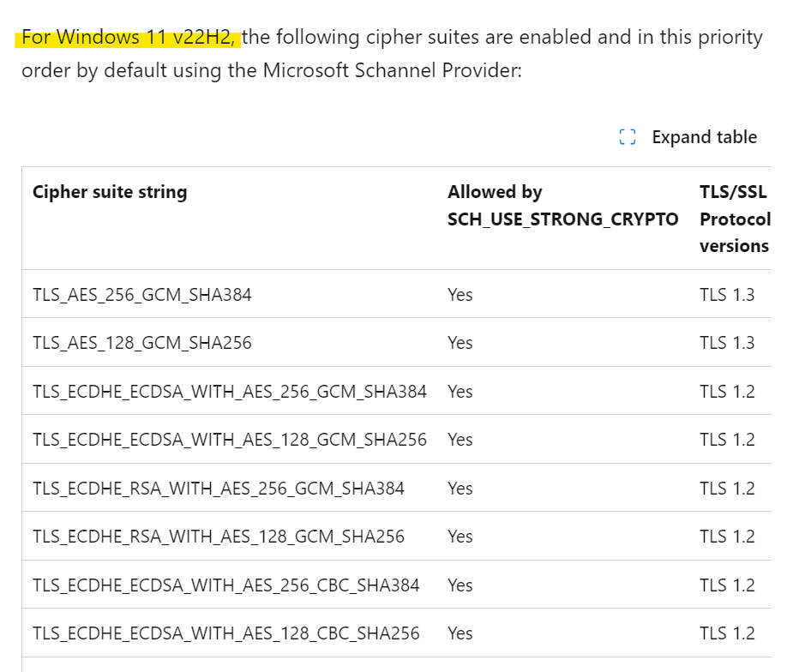The image size is (799, 672).
Task: Click "TLS 1.3" in the TLS_AES_128_GCM_SHA256 row
Action: click(727, 343)
